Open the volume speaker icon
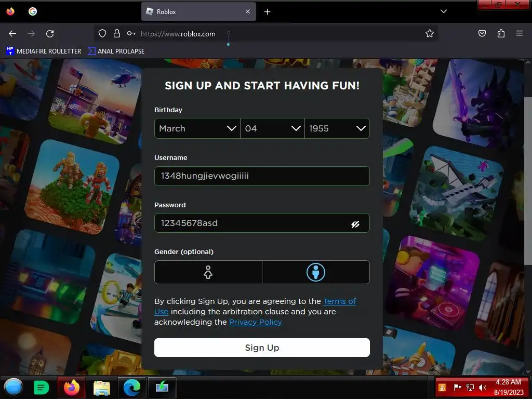Screen dimensions: 532x399 tap(482, 387)
